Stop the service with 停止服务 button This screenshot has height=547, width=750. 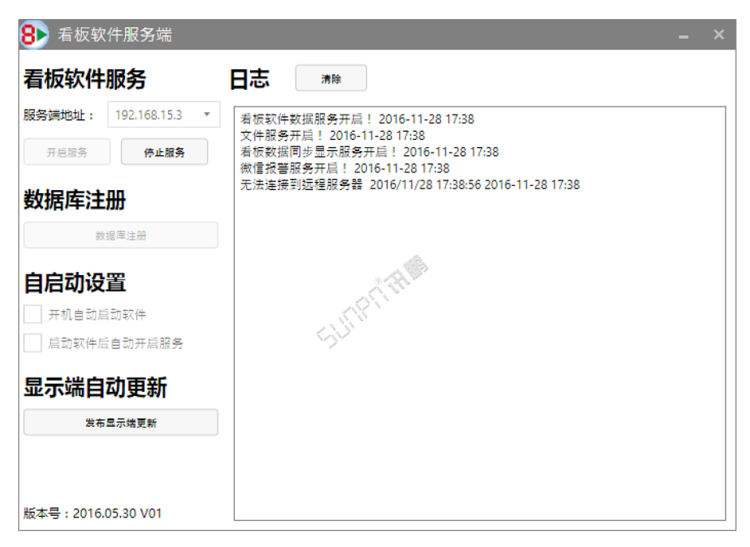point(164,152)
